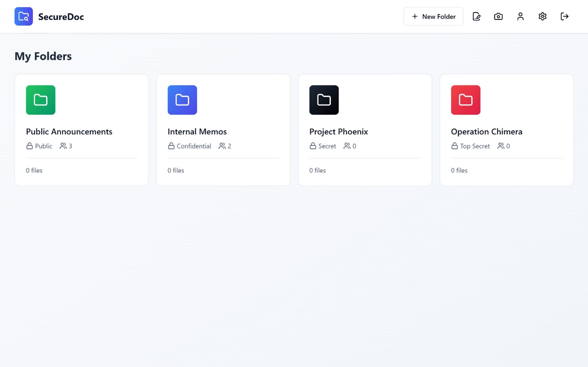Click the members count on Public Announcements
The image size is (588, 367).
(66, 146)
